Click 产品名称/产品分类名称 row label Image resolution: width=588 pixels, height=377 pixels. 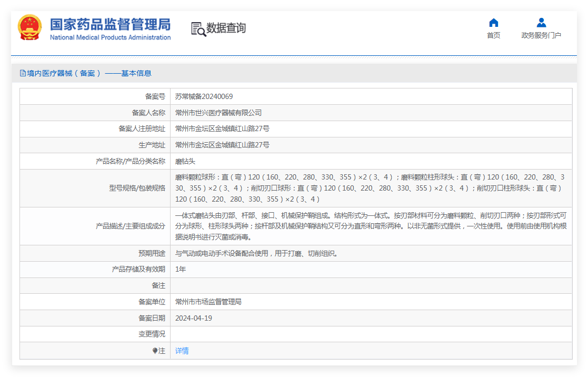point(131,161)
